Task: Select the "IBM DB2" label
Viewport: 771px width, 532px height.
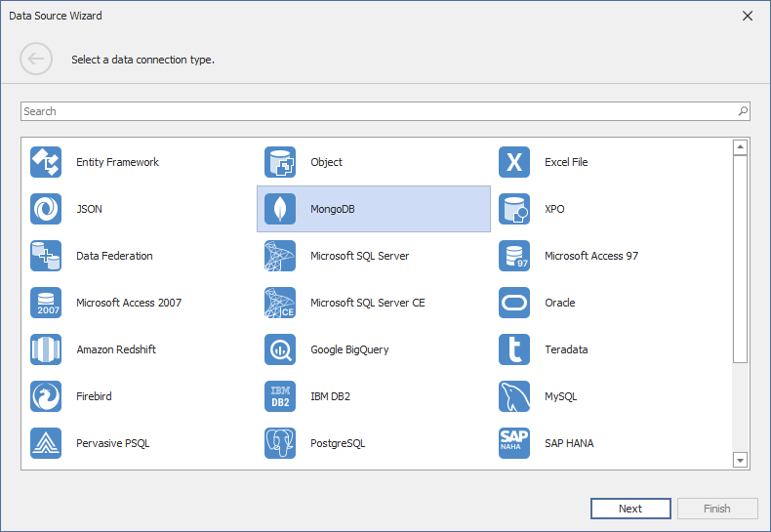Action: pos(331,396)
